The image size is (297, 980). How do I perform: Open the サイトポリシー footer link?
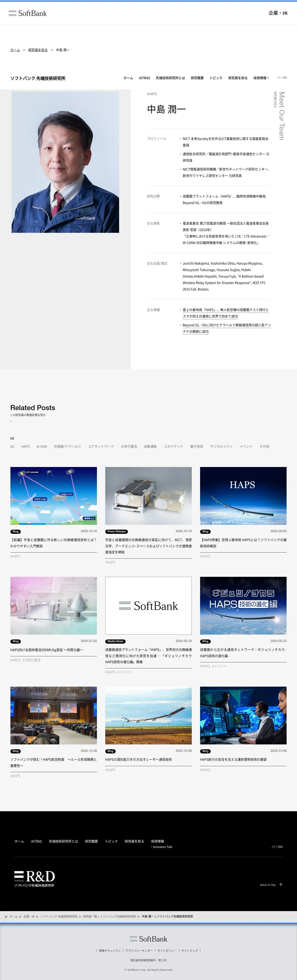coord(167,950)
